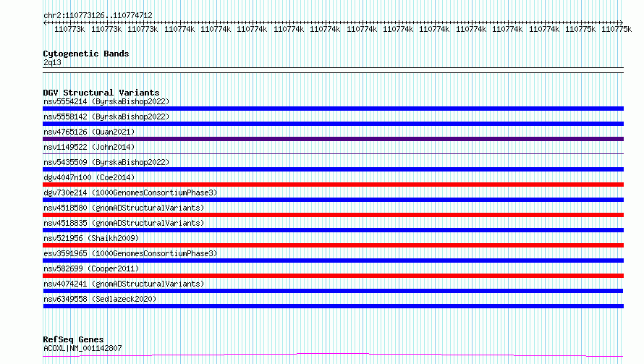Open dgv730e214 (1000GenomesConsortiumPhase3) label
This screenshot has width=644, height=364.
point(130,192)
